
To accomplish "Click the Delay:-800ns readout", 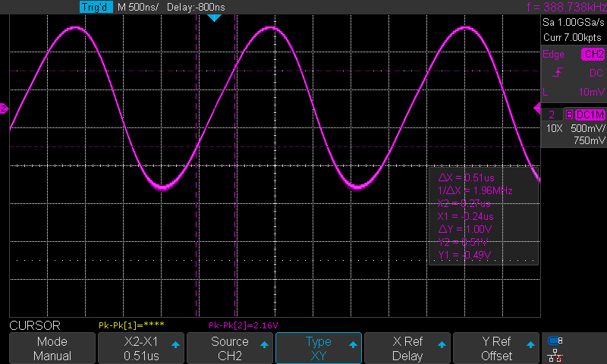I will click(x=196, y=7).
